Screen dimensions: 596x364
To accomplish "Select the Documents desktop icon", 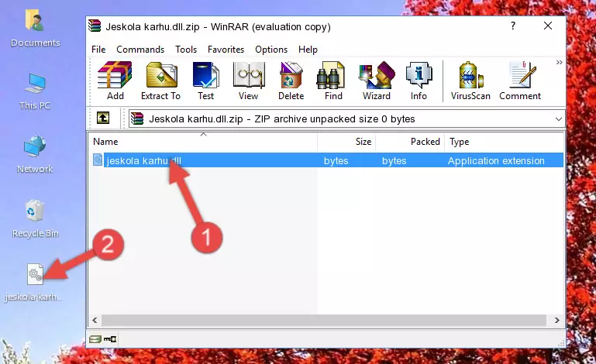I will click(x=35, y=29).
